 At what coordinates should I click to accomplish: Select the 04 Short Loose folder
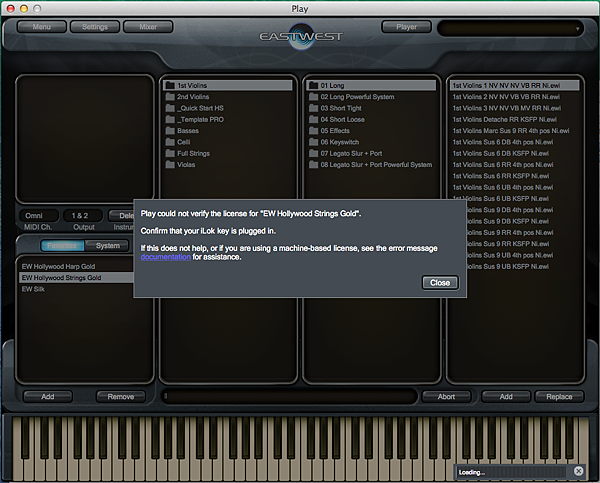[371, 119]
